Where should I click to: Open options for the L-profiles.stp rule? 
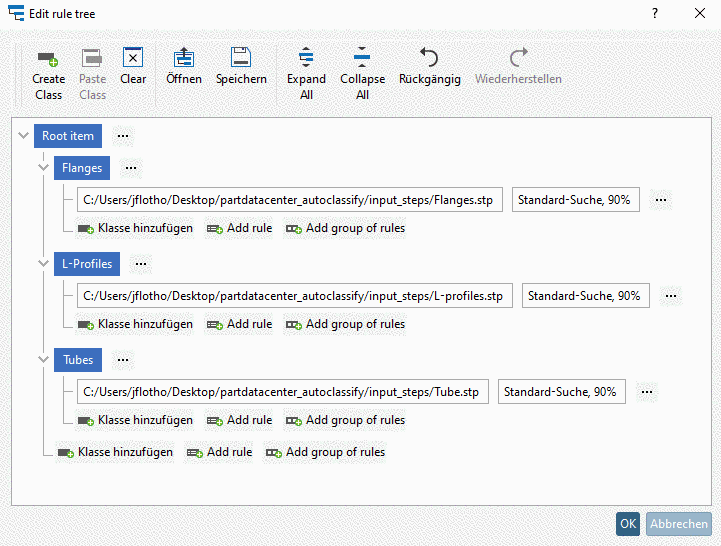pyautogui.click(x=671, y=296)
